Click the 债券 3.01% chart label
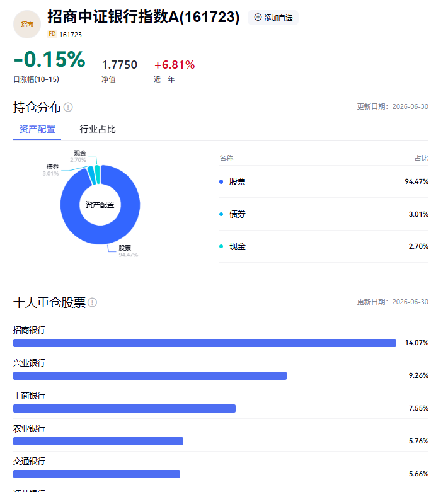The height and width of the screenshot is (492, 448). [51, 169]
